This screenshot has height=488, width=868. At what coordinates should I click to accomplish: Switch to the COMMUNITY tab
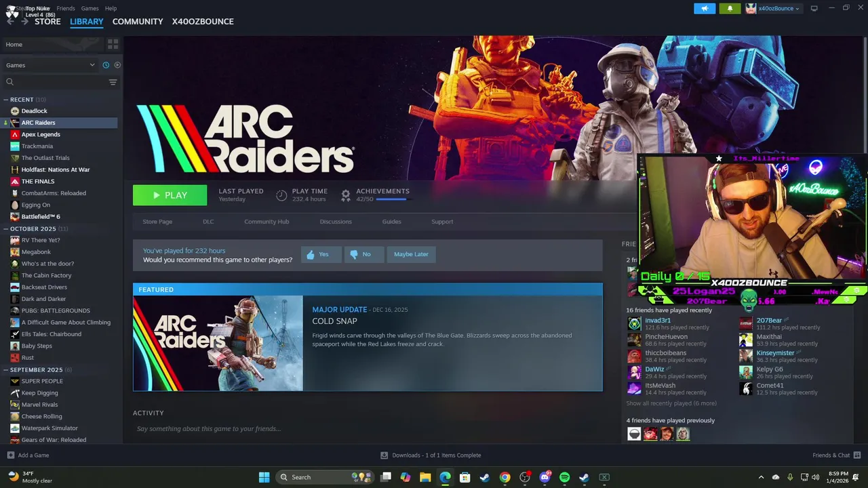tap(138, 22)
